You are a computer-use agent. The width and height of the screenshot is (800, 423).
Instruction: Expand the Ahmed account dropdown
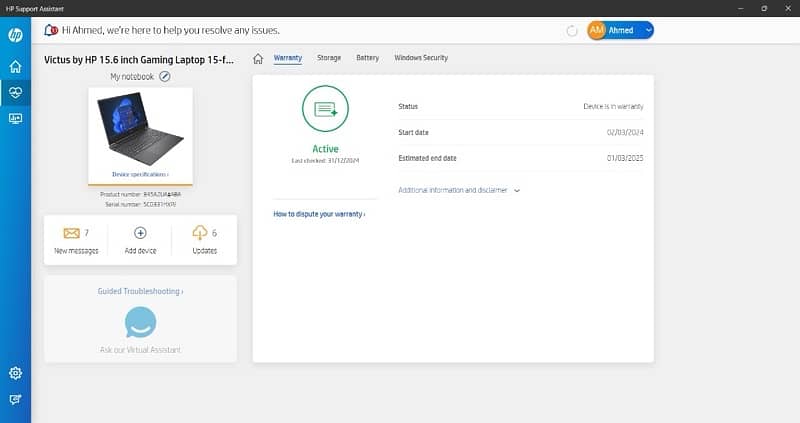[648, 31]
